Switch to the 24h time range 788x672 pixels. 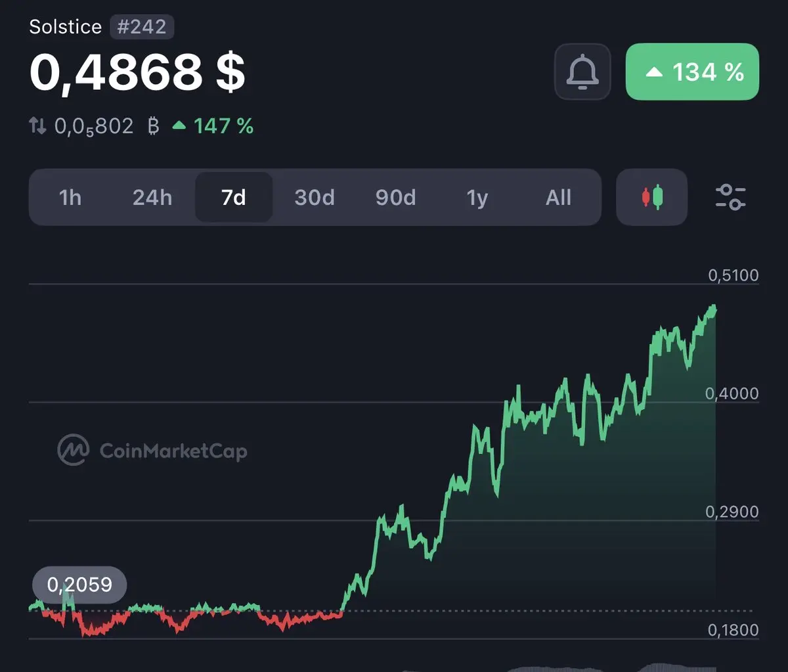click(152, 197)
